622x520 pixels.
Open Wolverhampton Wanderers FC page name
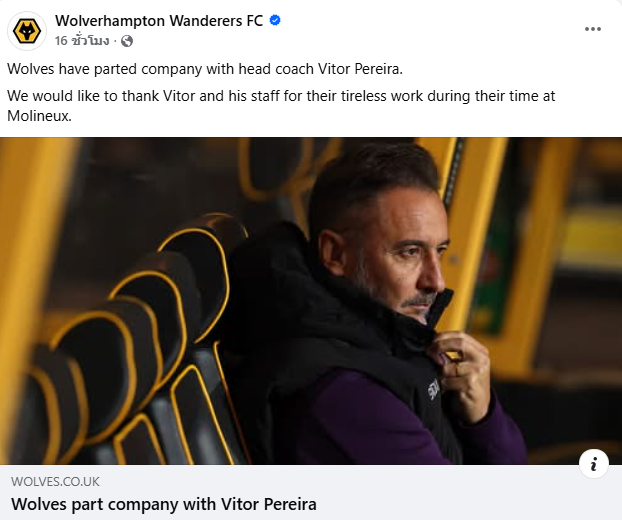pos(159,20)
